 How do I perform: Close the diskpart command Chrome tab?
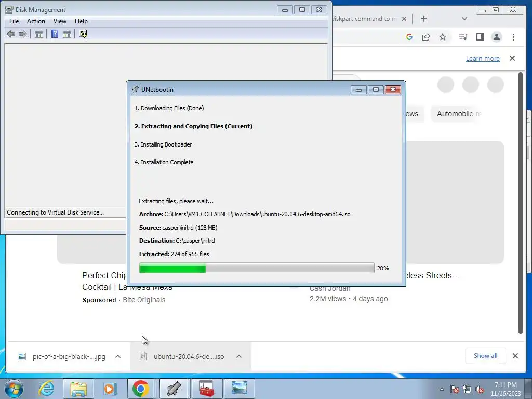click(404, 19)
